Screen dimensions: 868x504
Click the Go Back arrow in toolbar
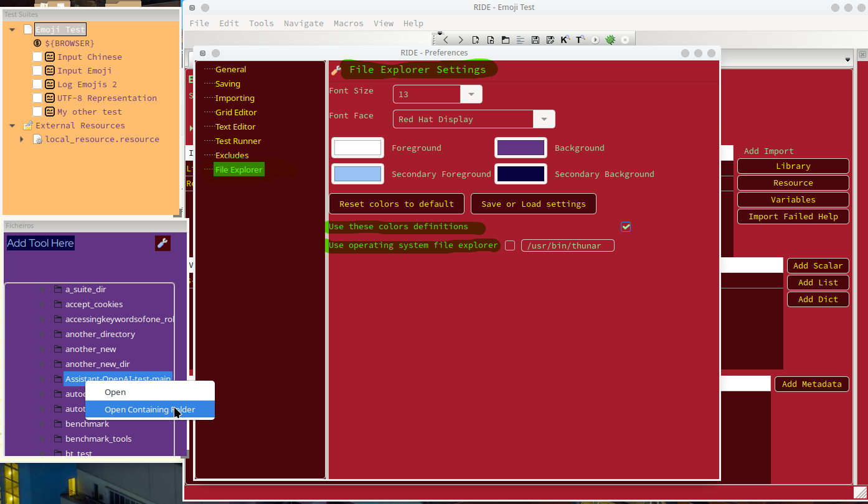pyautogui.click(x=446, y=40)
